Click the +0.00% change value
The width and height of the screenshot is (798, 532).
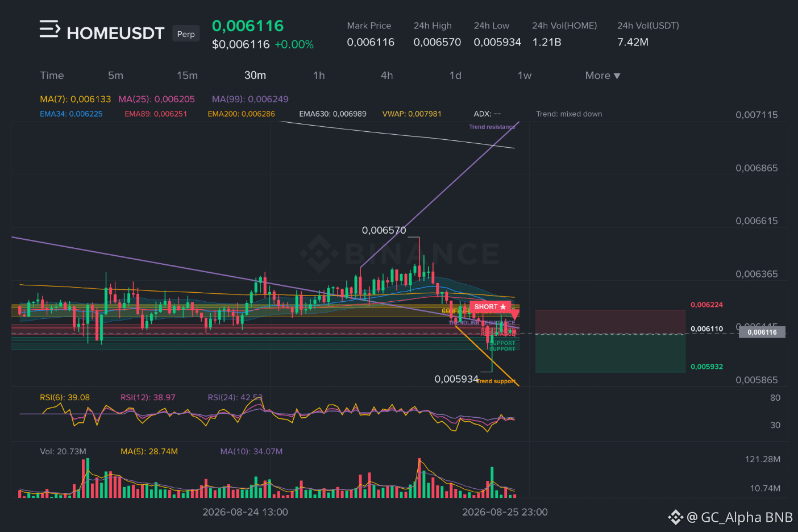(294, 44)
